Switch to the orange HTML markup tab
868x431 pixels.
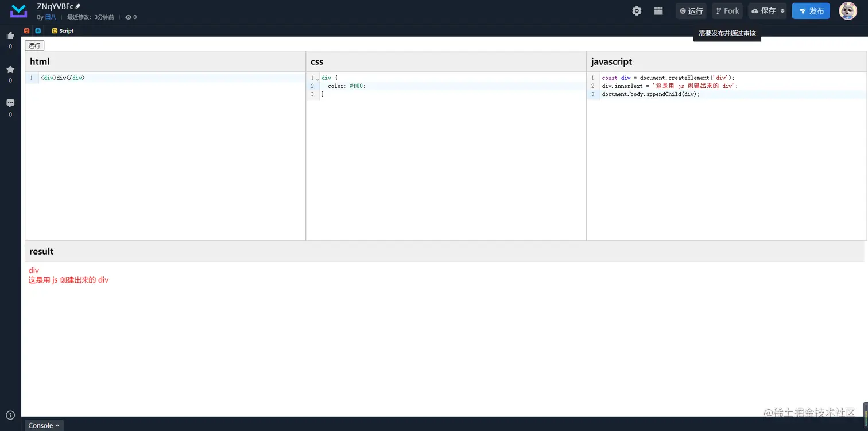click(27, 31)
